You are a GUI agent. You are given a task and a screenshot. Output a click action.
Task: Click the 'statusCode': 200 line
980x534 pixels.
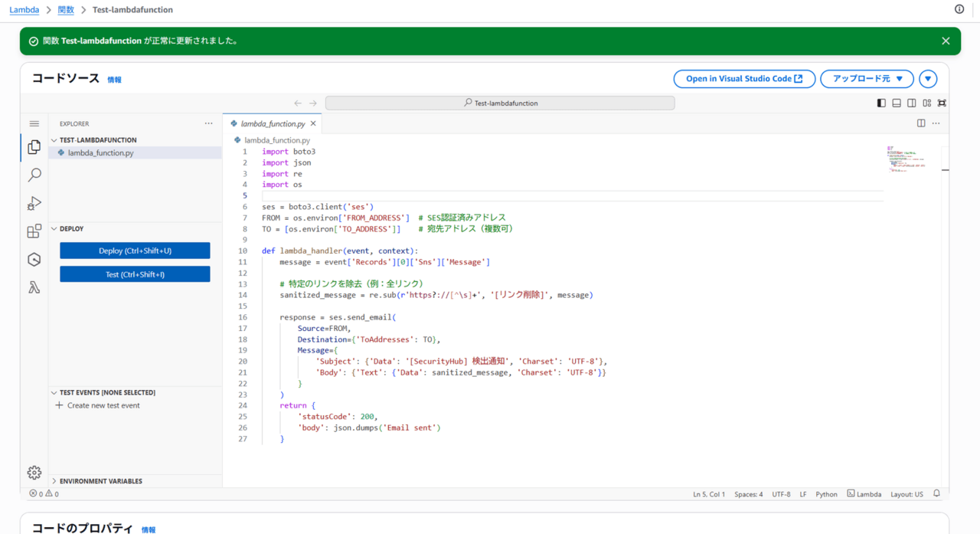(338, 417)
